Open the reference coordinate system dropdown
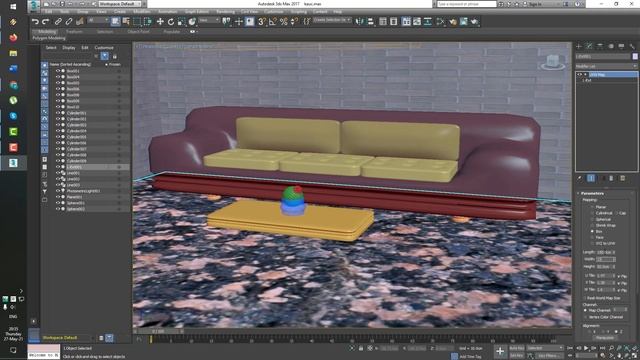The width and height of the screenshot is (640, 360). coord(209,20)
